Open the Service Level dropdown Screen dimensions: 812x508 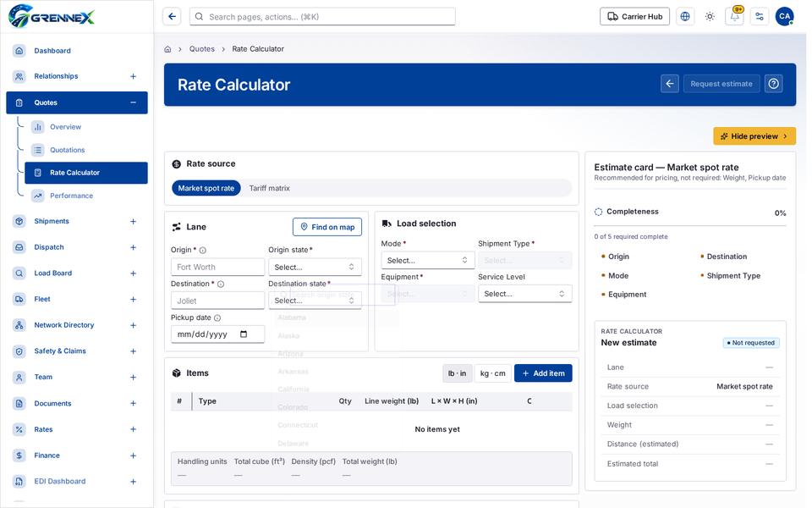coord(525,294)
